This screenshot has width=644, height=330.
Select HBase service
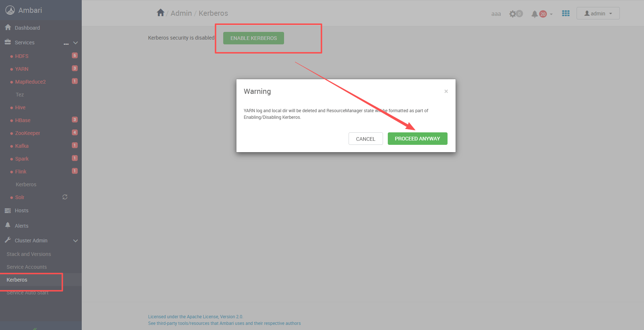23,120
